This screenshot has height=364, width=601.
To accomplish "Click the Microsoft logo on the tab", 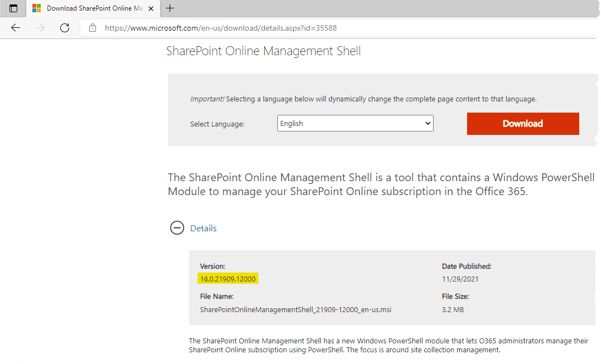I will coord(36,8).
